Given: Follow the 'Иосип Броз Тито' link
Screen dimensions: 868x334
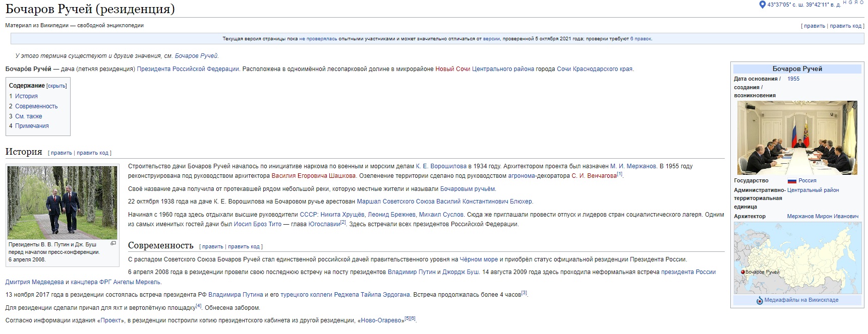Looking at the screenshot, I should tap(257, 224).
